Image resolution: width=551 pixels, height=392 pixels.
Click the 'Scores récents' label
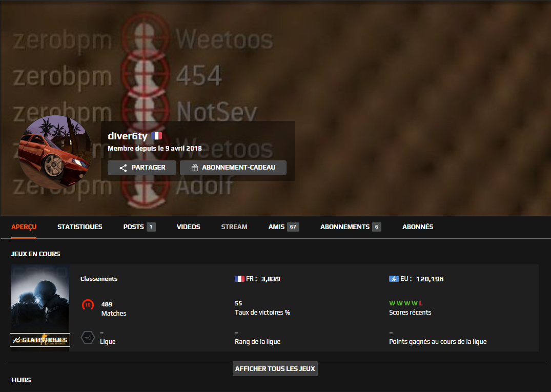(x=410, y=312)
